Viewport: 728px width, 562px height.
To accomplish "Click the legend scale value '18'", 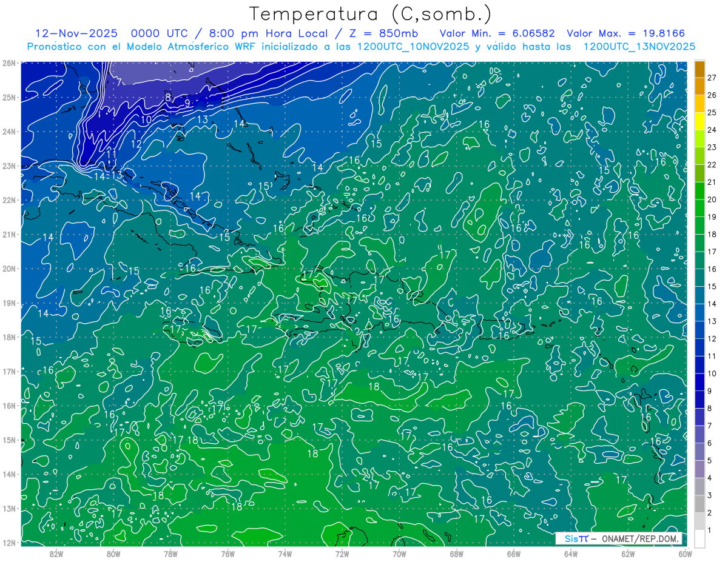I will coord(712,234).
